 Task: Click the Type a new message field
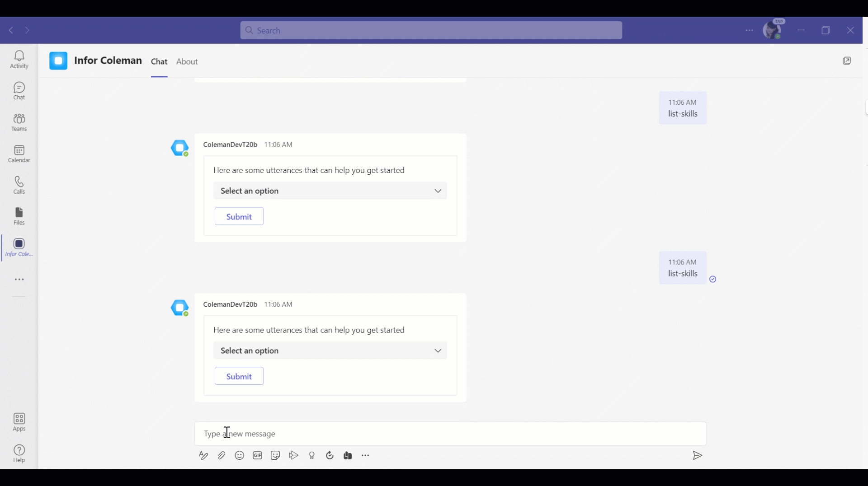(450, 434)
